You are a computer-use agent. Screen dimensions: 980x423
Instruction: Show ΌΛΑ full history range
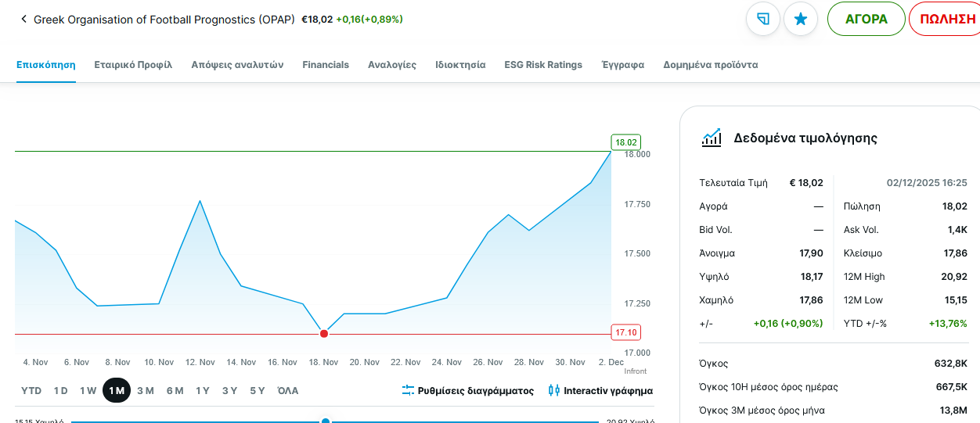(x=288, y=390)
